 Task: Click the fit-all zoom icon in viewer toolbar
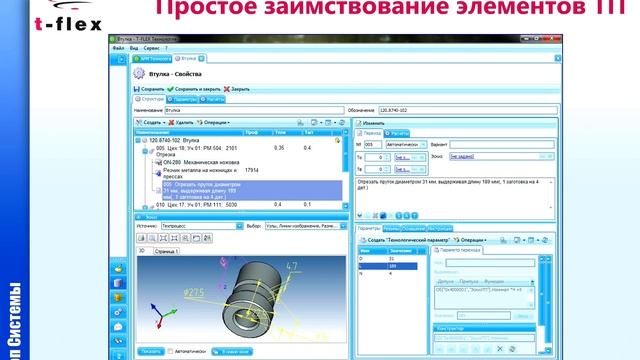coord(163,238)
